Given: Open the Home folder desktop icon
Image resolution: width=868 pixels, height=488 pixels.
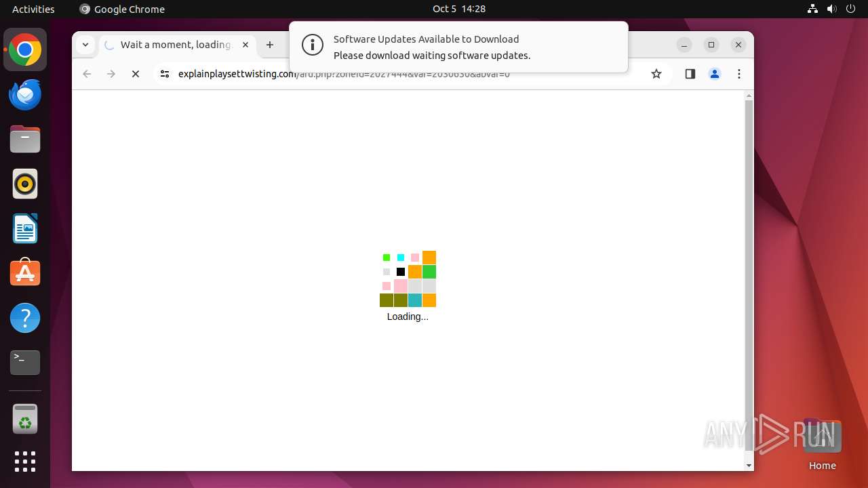Looking at the screenshot, I should tap(822, 445).
